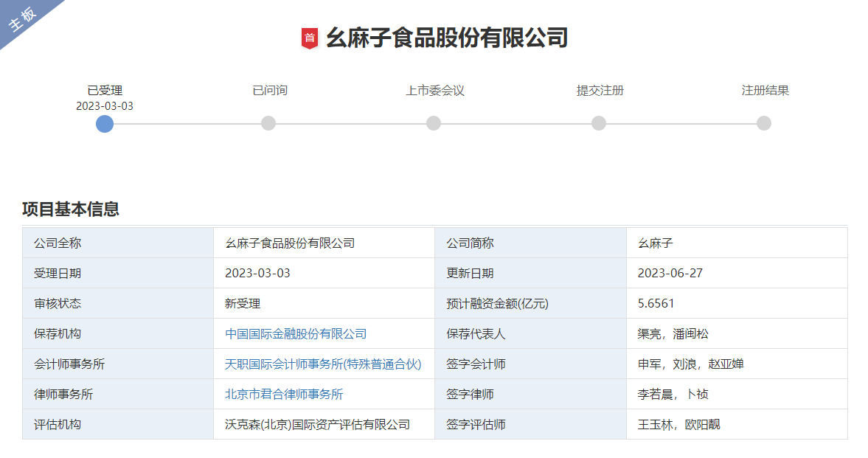Click the 已问询 stage label
This screenshot has width=868, height=458.
[x=270, y=90]
